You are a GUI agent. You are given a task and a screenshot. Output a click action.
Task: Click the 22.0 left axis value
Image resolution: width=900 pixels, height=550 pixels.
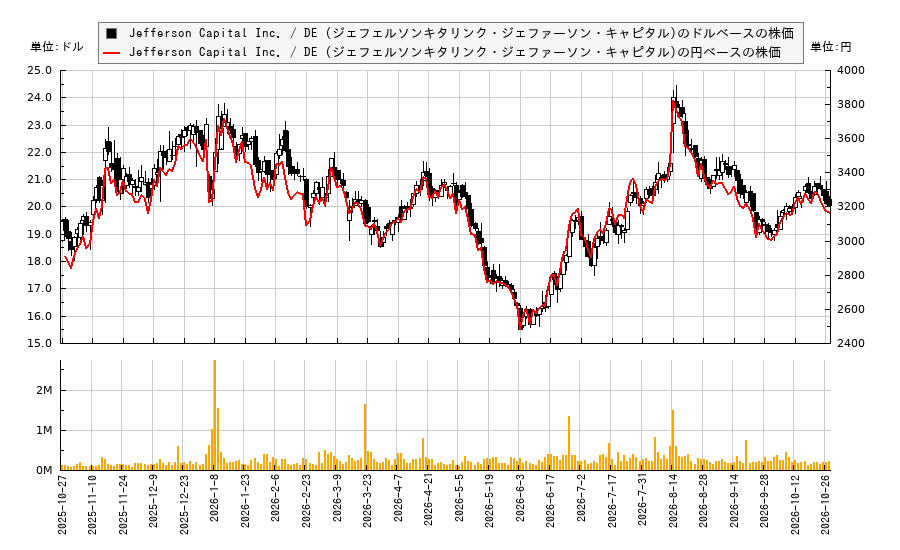coord(40,152)
